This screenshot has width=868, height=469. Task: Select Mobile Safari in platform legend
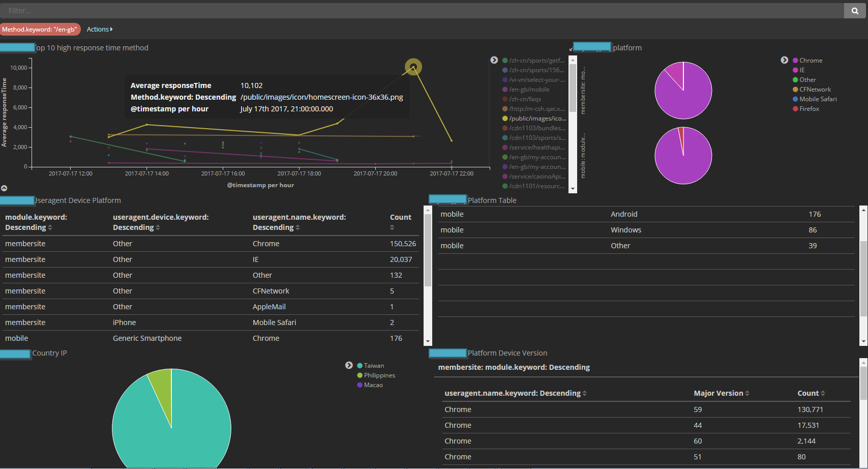[x=818, y=99]
